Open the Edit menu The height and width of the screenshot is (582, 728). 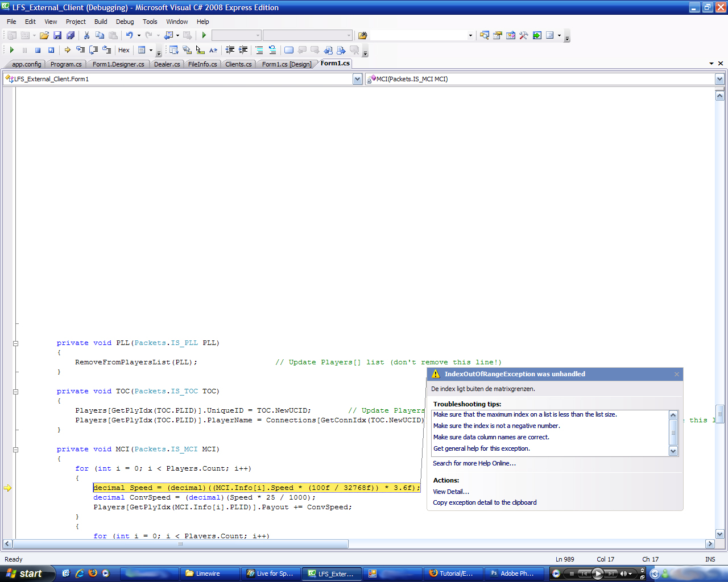click(30, 22)
